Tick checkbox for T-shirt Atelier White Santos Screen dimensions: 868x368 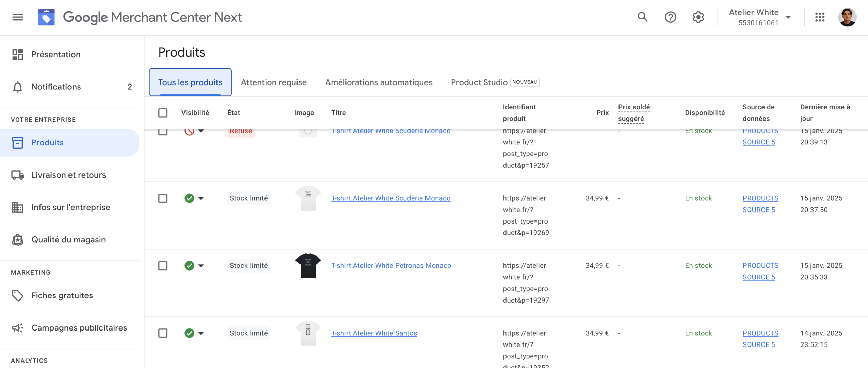pos(163,333)
